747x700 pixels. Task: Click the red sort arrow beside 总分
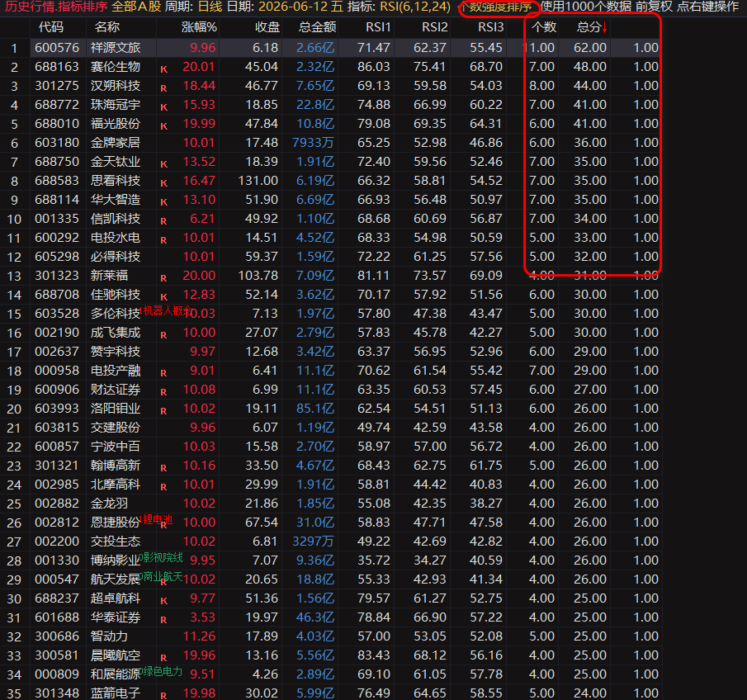click(x=604, y=28)
